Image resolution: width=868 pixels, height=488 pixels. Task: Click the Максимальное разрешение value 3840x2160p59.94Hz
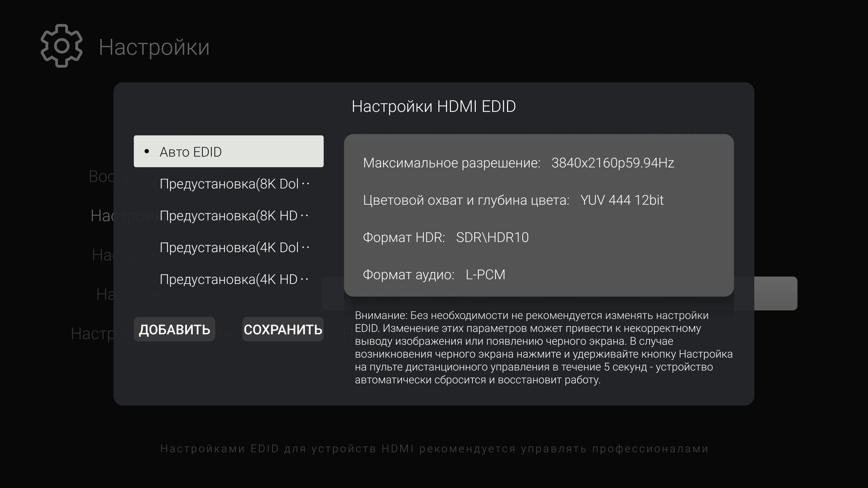point(612,163)
